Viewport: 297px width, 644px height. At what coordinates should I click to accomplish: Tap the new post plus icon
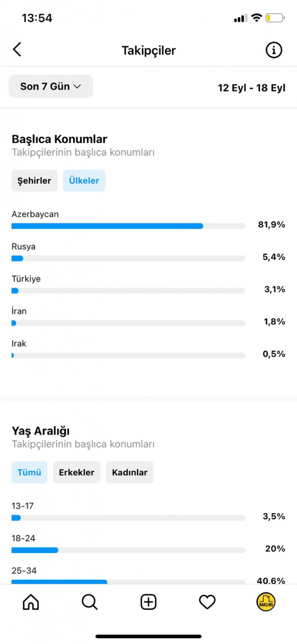click(x=148, y=602)
